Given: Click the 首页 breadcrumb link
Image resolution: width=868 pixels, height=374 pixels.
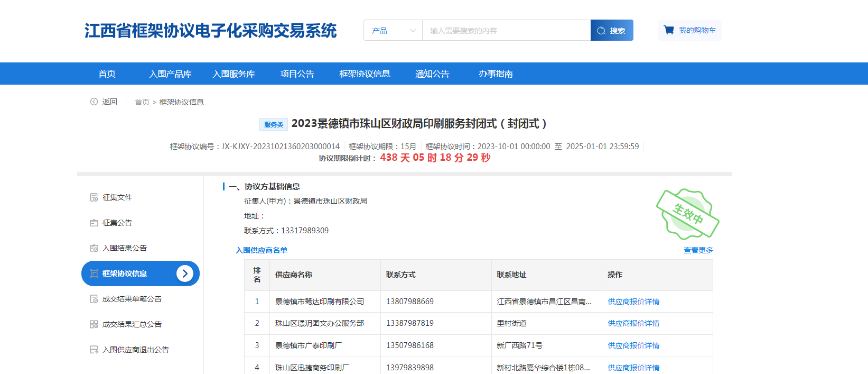Looking at the screenshot, I should pyautogui.click(x=142, y=102).
